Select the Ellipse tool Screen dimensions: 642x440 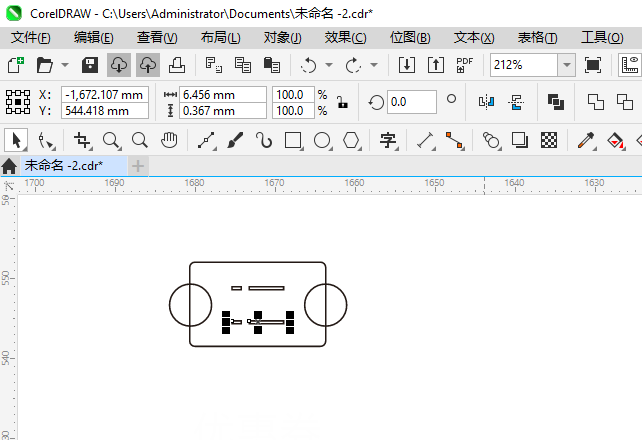pos(323,141)
